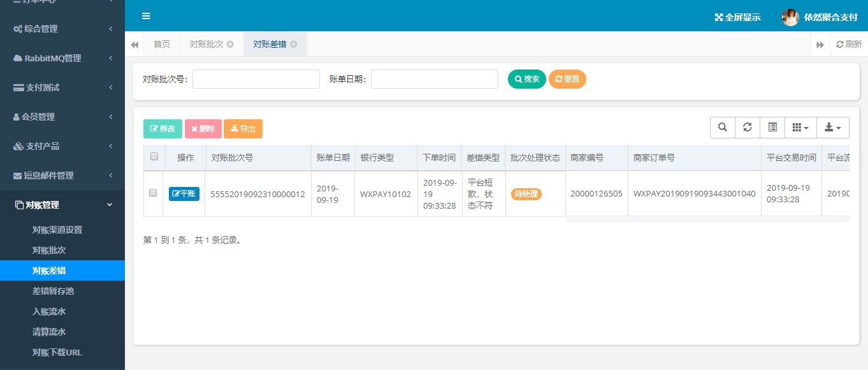Click the 待处理 status badge
The height and width of the screenshot is (370, 868).
click(526, 194)
